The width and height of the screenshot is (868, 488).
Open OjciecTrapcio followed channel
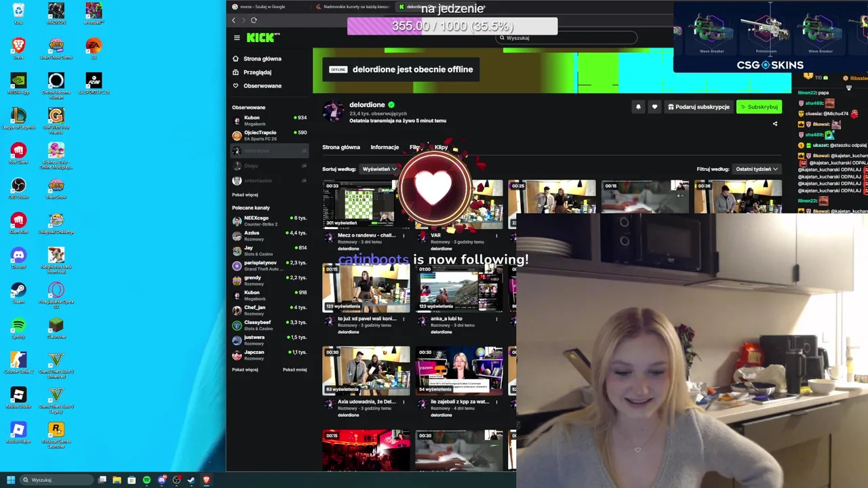(x=269, y=136)
